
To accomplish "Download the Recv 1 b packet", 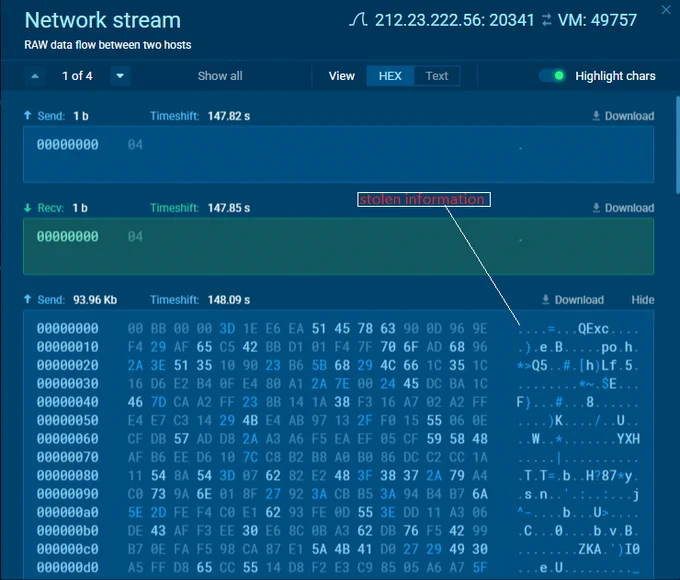I will (623, 208).
